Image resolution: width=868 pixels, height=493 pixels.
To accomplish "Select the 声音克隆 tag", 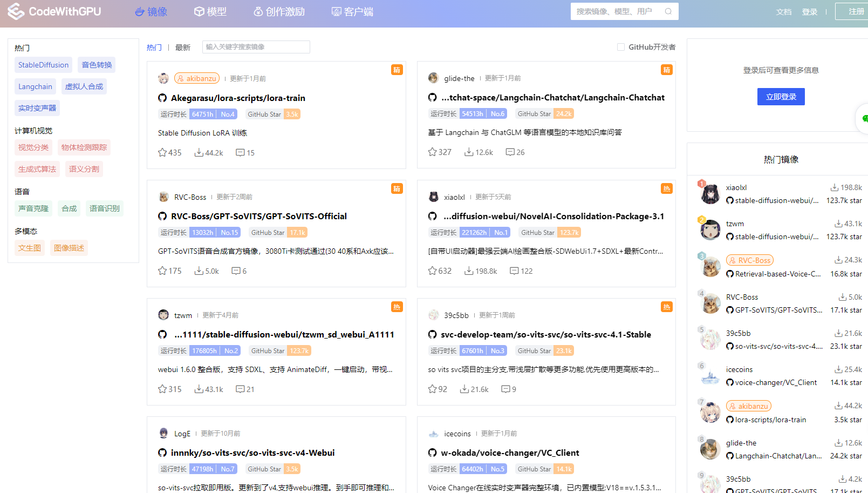I will tap(33, 208).
